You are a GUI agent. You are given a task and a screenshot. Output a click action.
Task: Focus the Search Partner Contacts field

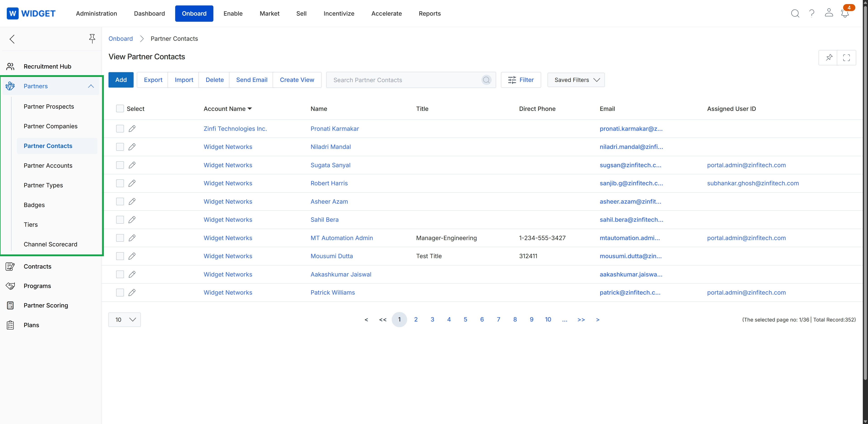[411, 80]
